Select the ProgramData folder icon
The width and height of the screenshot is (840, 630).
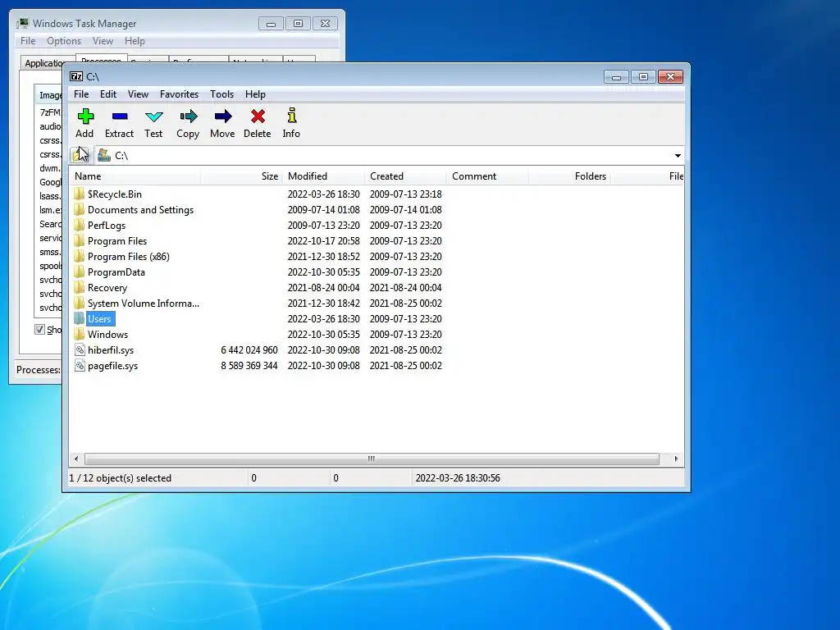[80, 272]
